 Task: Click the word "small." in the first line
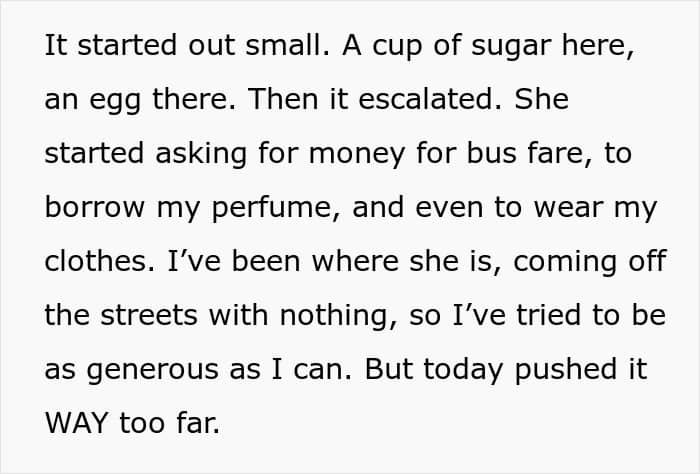tap(288, 45)
